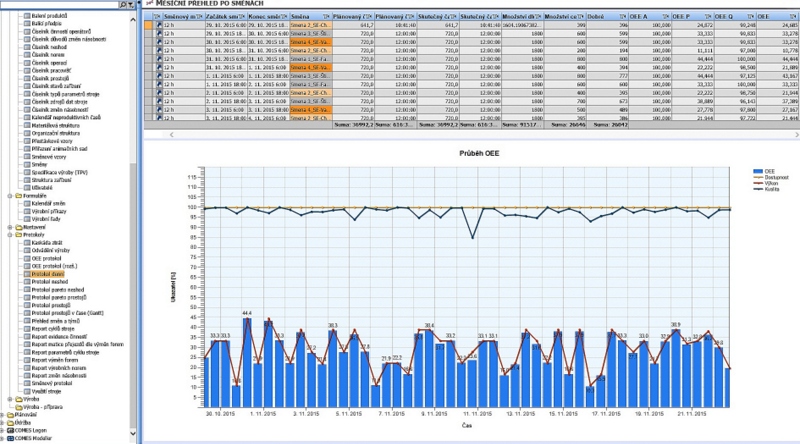Click the form icon beside Číselník operací

(27, 63)
